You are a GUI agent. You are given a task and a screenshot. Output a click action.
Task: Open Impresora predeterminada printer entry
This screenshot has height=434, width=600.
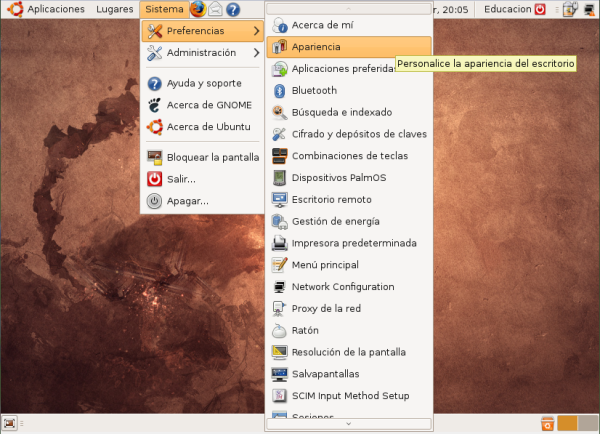[353, 243]
